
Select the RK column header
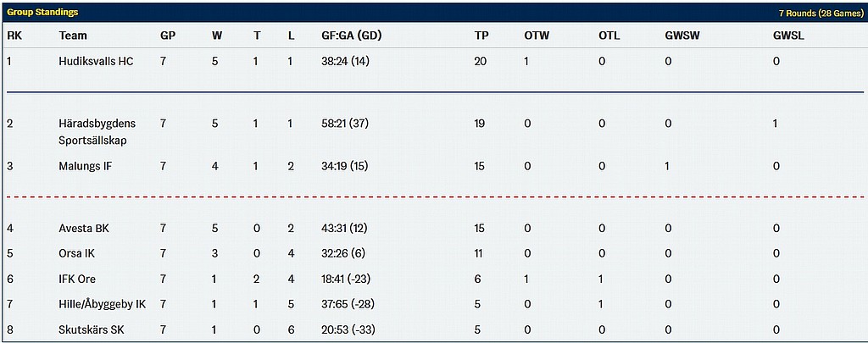[x=14, y=36]
